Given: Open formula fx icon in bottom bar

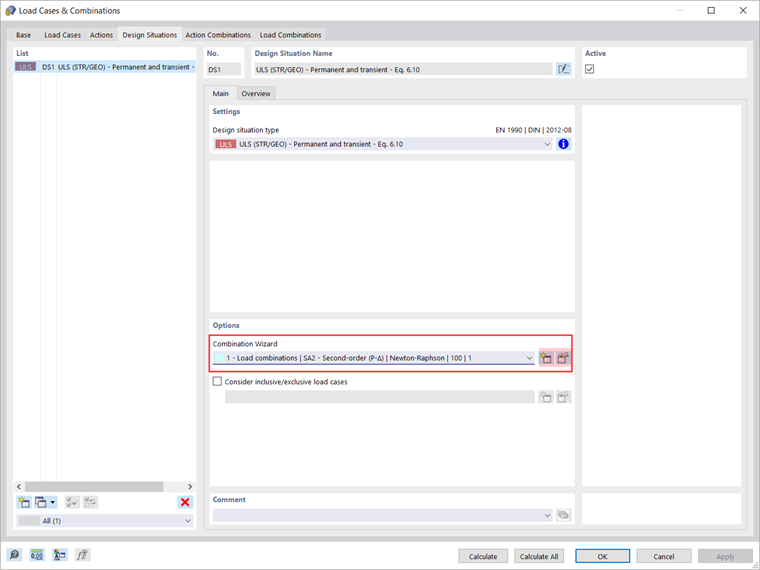Looking at the screenshot, I should [x=82, y=554].
